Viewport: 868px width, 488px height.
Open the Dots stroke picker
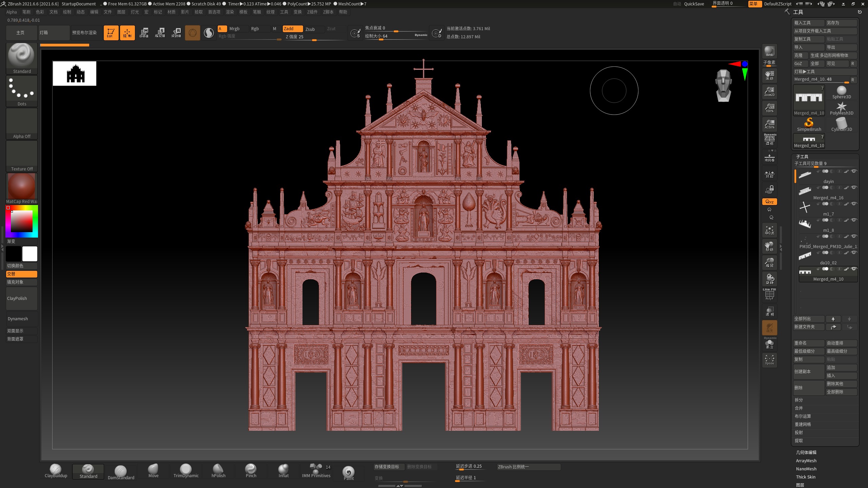coord(22,91)
